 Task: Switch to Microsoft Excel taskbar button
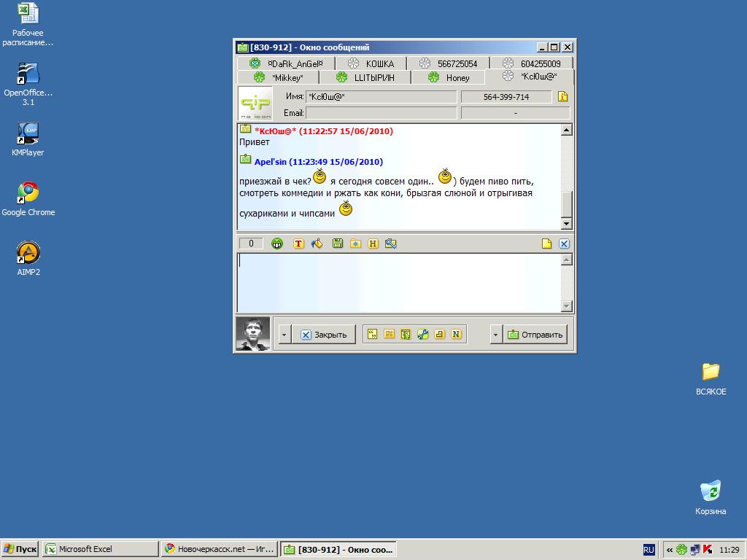point(100,549)
